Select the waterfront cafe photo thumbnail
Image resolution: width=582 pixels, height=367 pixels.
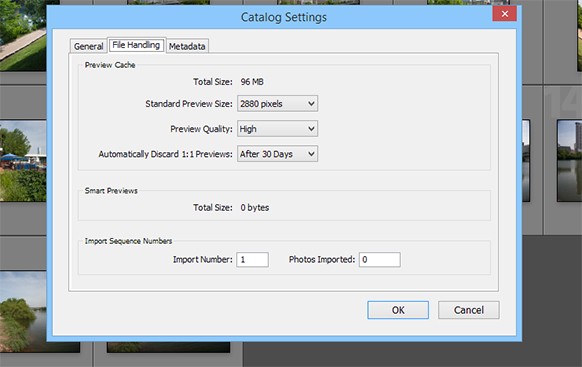pos(23,161)
